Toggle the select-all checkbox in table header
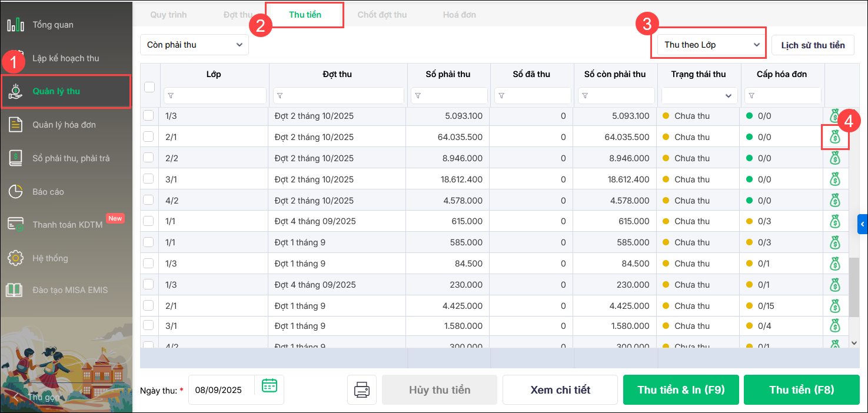This screenshot has width=868, height=413. [x=149, y=87]
